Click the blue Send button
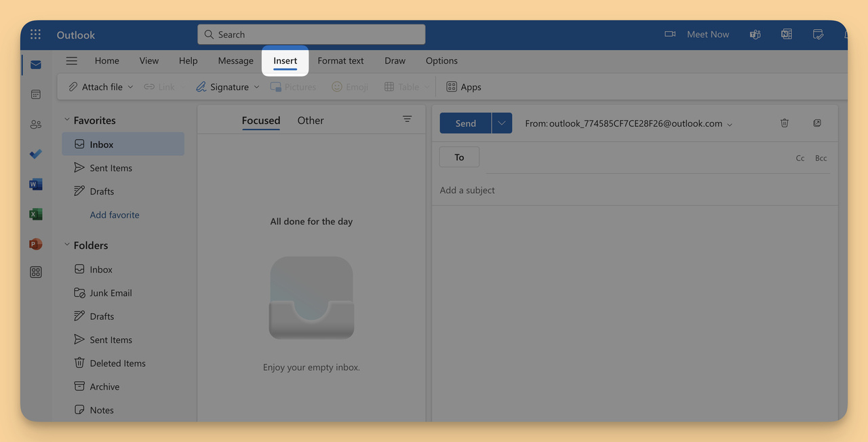Screen dimensions: 868x442 [465, 123]
